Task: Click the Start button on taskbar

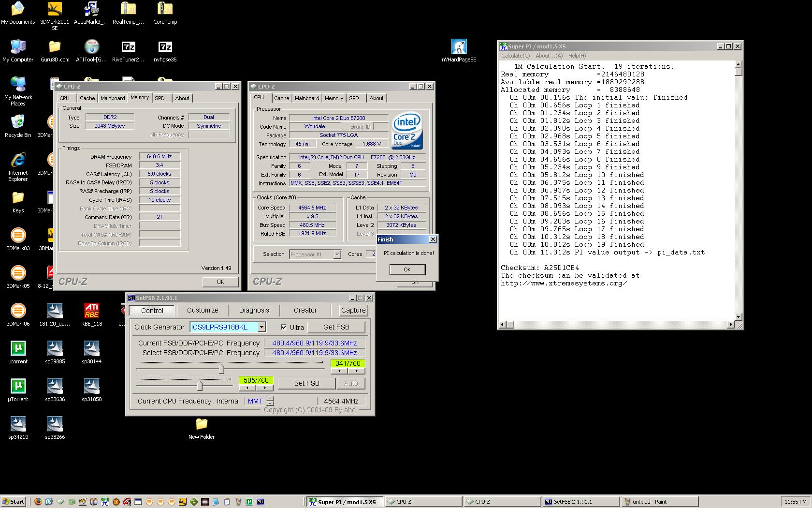Action: tap(14, 502)
